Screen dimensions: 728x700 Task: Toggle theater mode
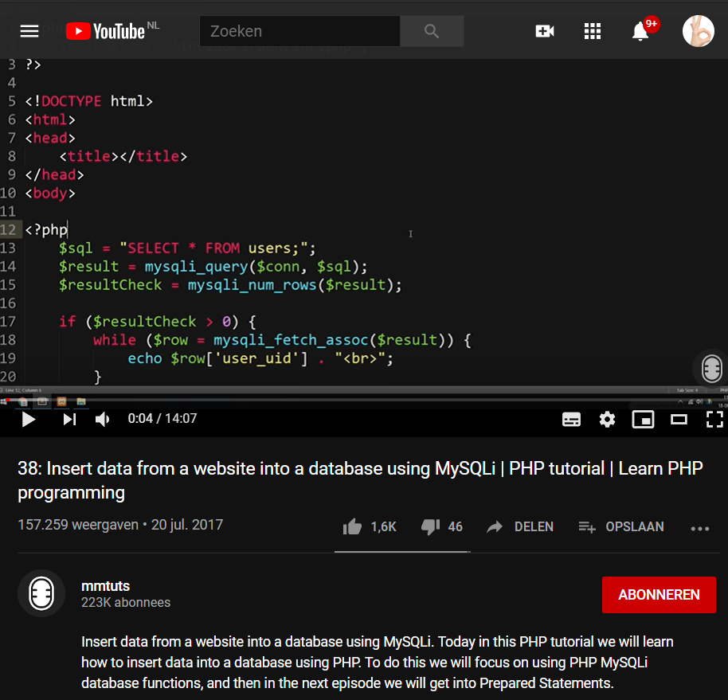click(x=679, y=420)
